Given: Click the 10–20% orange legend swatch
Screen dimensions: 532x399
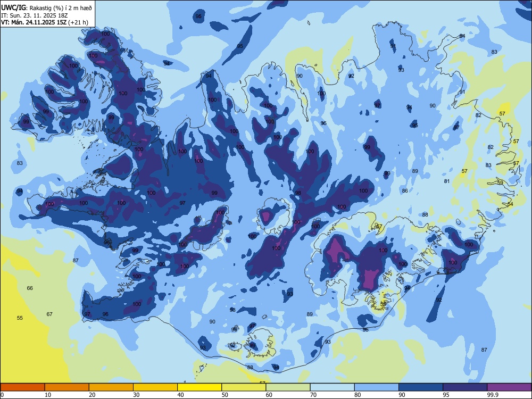Looking at the screenshot, I should tap(67, 387).
